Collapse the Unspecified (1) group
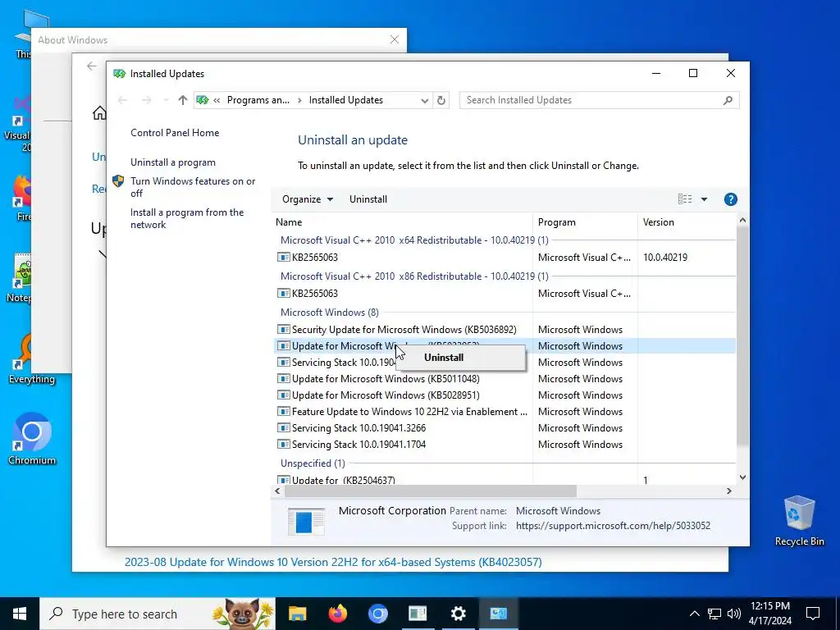Image resolution: width=840 pixels, height=630 pixels. (x=313, y=463)
